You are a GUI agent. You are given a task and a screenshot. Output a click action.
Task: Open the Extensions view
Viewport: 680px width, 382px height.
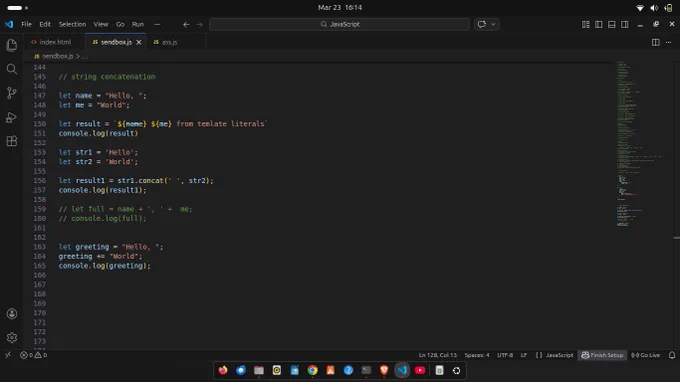[12, 141]
